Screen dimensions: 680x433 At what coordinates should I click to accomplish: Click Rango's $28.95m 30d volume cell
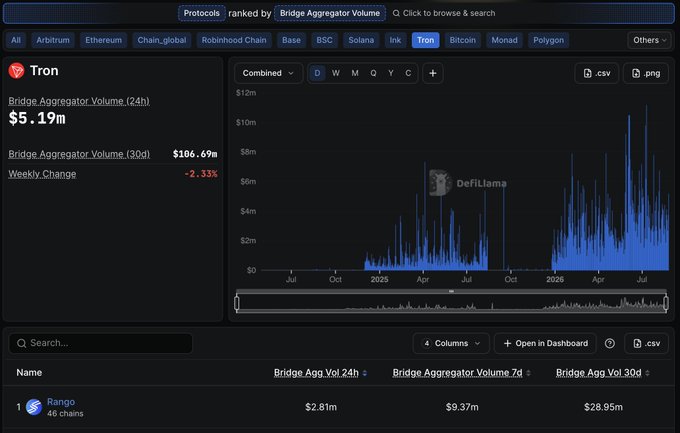coord(603,407)
